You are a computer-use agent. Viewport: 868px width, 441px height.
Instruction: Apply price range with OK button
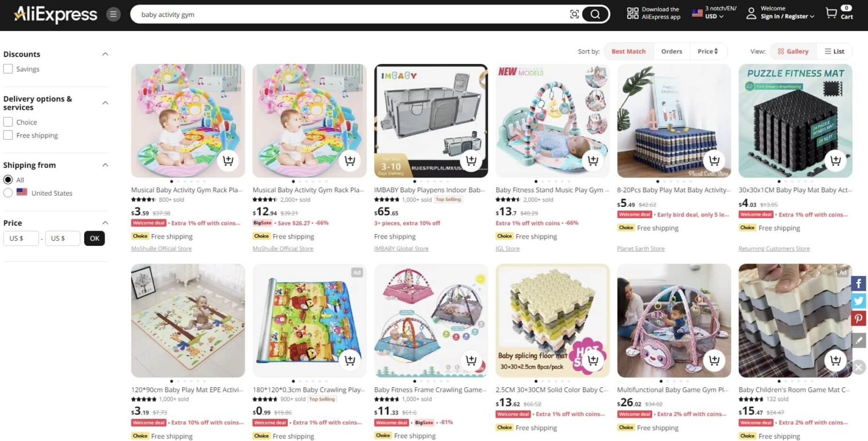click(94, 239)
